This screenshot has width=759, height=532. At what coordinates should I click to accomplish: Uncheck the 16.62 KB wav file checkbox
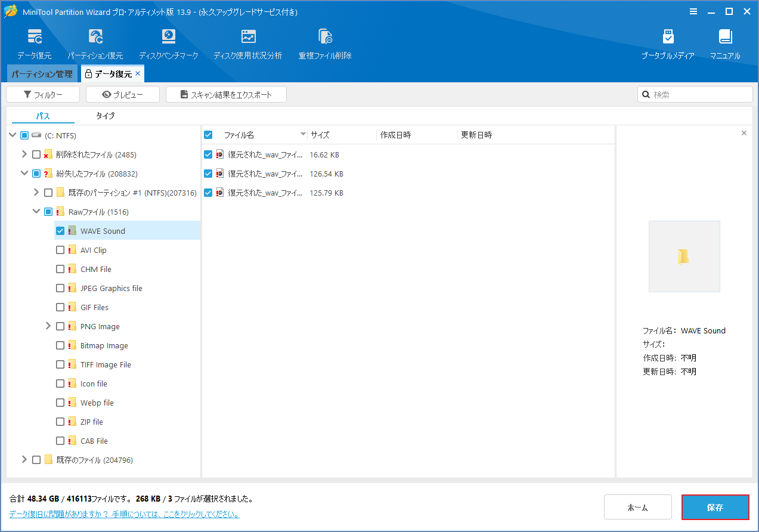pos(208,154)
